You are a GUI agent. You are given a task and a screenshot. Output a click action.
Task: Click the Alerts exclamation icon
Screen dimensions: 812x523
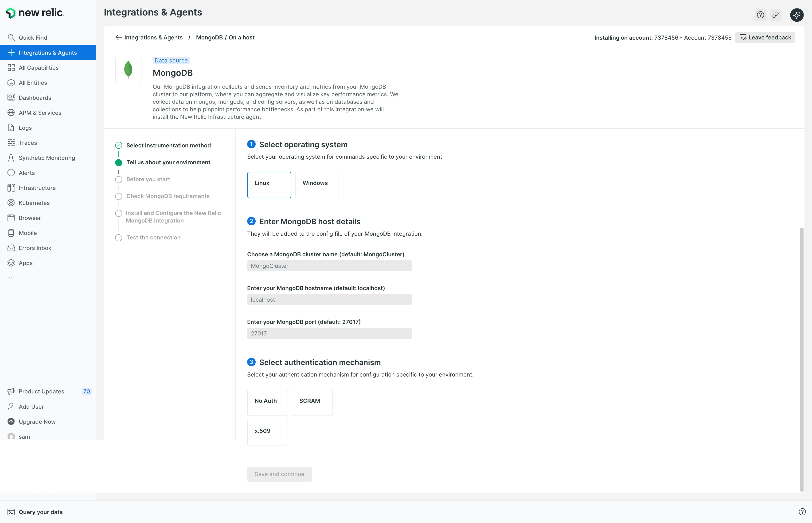11,173
